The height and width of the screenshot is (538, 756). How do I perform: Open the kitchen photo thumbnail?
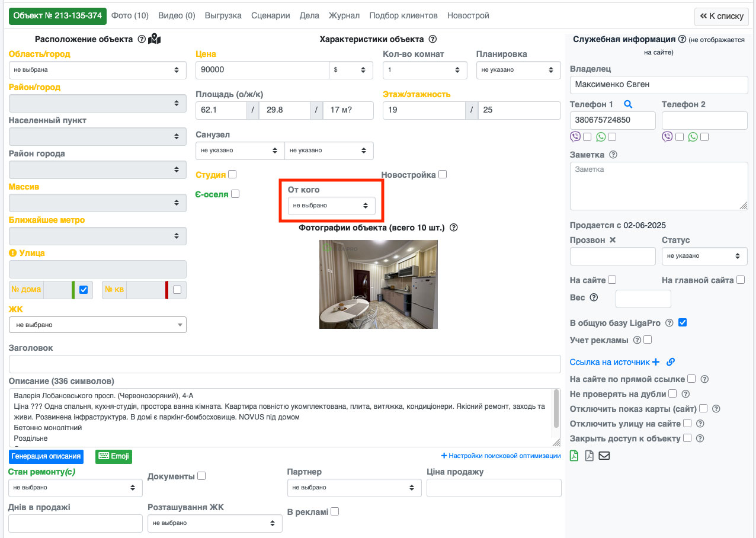tap(378, 284)
